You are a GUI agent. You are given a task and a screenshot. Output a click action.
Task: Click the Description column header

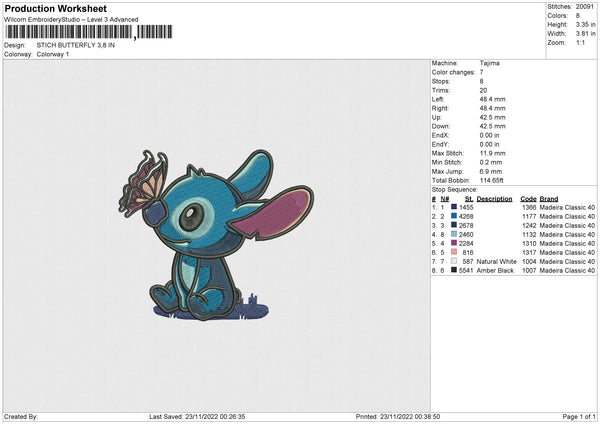(x=494, y=199)
